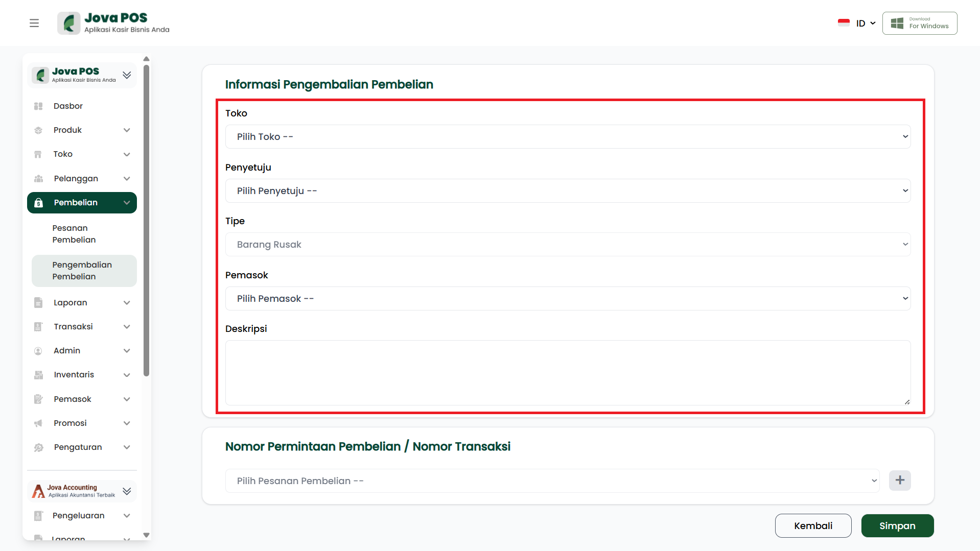Collapse the Jova Accounting sidebar section
Screen dimensions: 980x551
point(127,491)
